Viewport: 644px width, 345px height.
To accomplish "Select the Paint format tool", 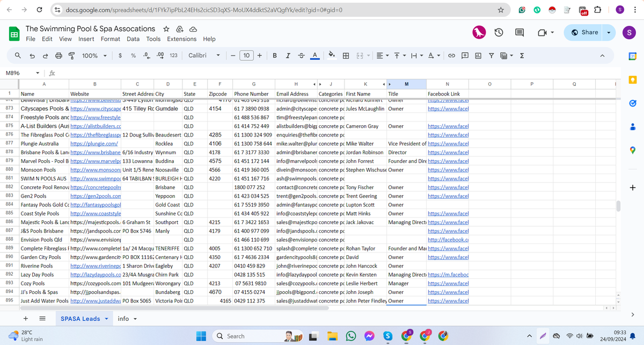I will pyautogui.click(x=71, y=55).
